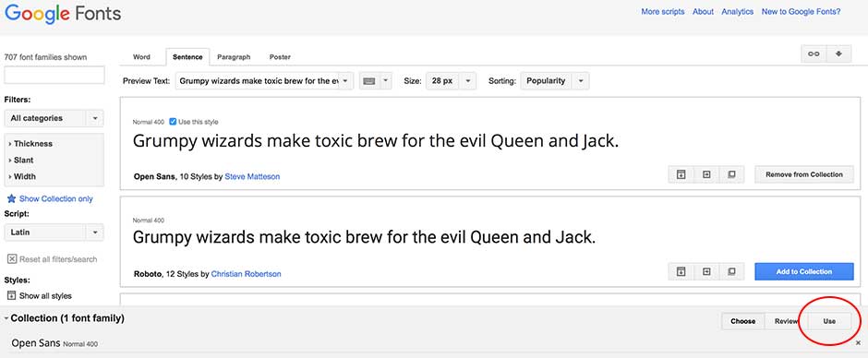Click the Reset all filters X icon

pyautogui.click(x=12, y=259)
